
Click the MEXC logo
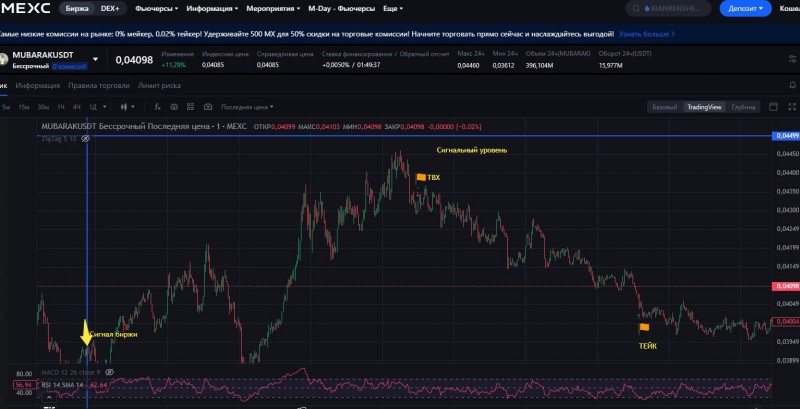[26, 8]
